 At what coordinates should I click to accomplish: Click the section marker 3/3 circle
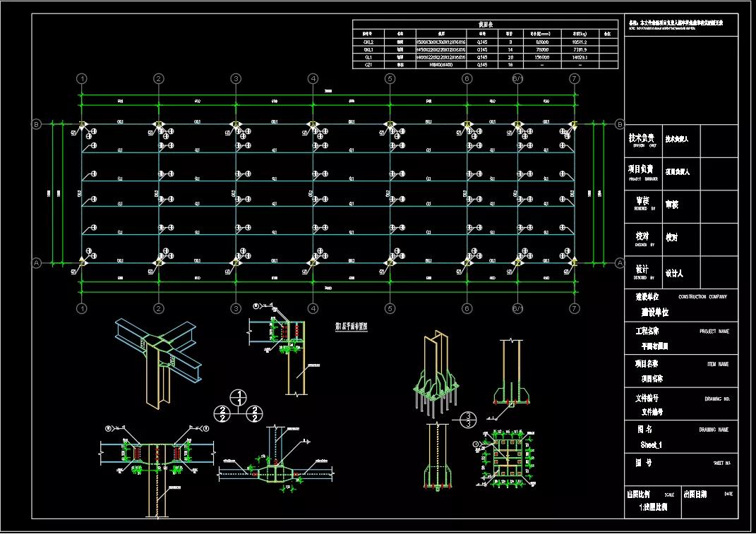click(466, 420)
